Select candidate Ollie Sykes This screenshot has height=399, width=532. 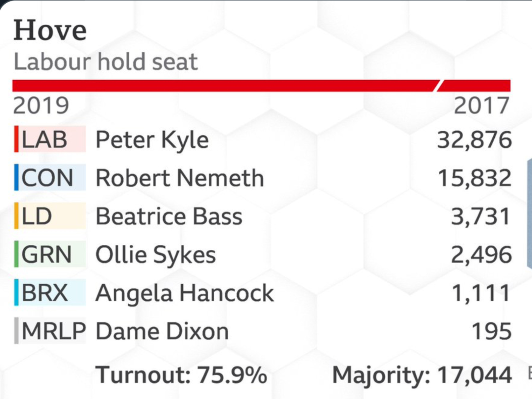(x=156, y=255)
